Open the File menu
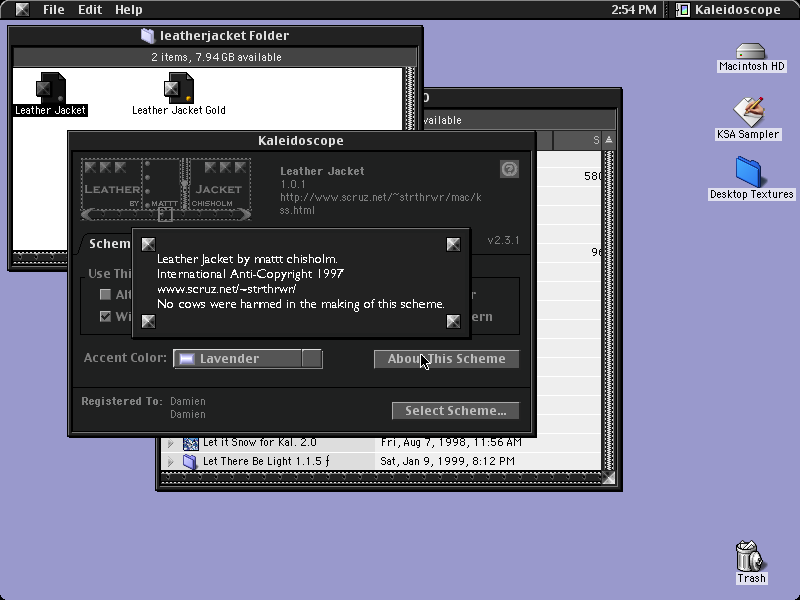 pos(53,10)
